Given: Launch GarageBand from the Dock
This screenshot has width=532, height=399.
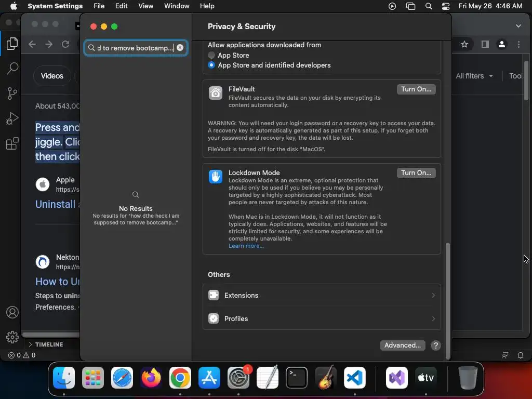Looking at the screenshot, I should pos(326,378).
